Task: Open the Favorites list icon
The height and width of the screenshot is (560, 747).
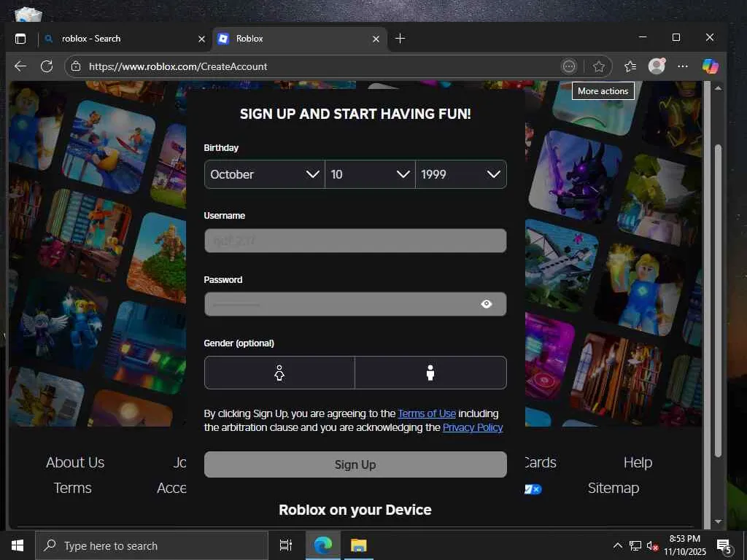Action: point(630,66)
